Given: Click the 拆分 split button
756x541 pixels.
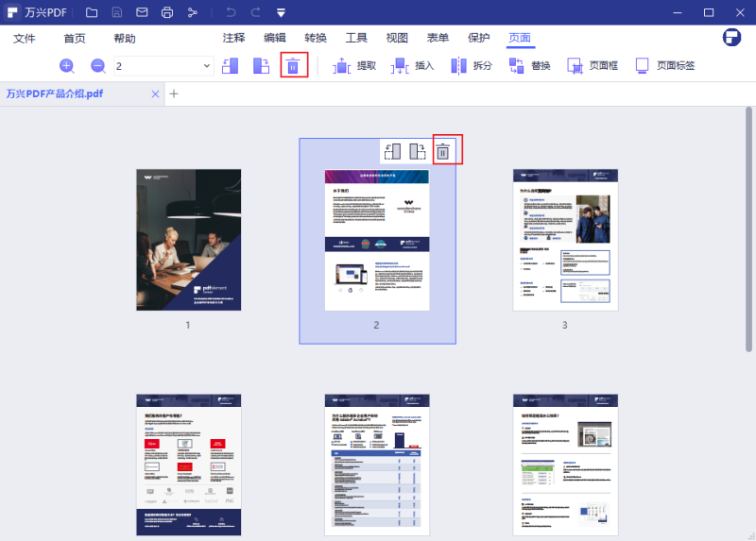Looking at the screenshot, I should (x=471, y=66).
